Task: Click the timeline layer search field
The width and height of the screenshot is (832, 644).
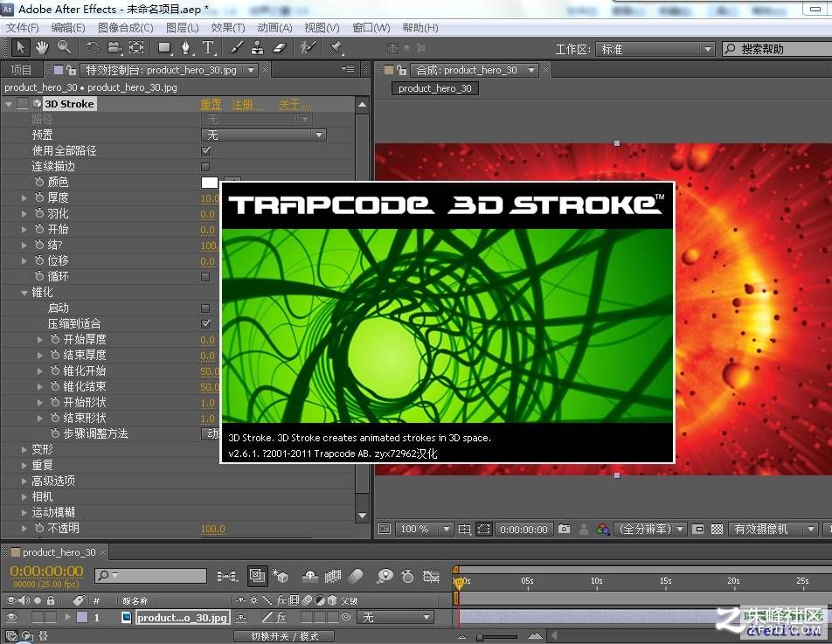Action: pyautogui.click(x=150, y=575)
